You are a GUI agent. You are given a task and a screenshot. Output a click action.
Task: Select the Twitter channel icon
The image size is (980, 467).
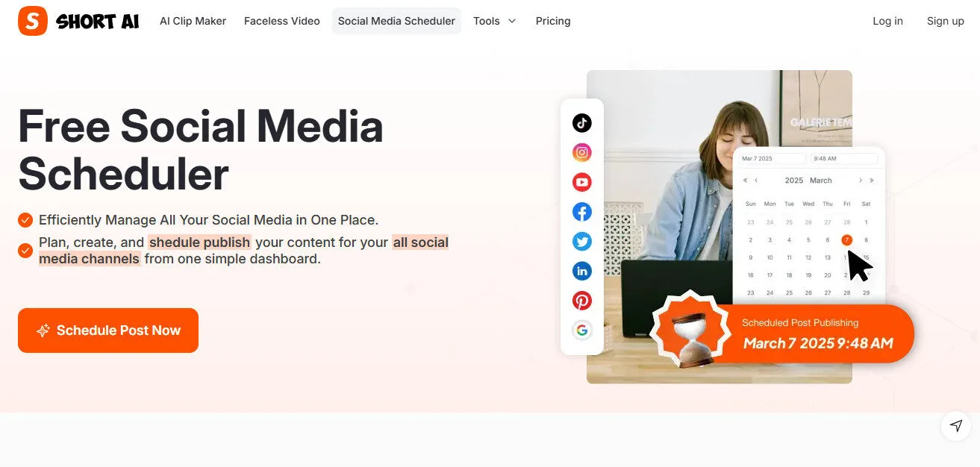(x=582, y=241)
